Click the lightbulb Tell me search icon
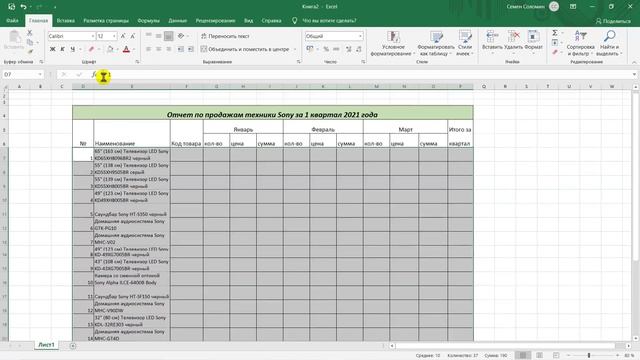This screenshot has width=640, height=360. [x=294, y=20]
